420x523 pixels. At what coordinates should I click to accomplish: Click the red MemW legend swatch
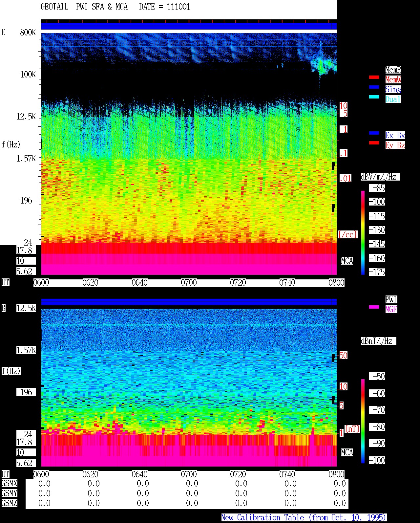tap(374, 77)
